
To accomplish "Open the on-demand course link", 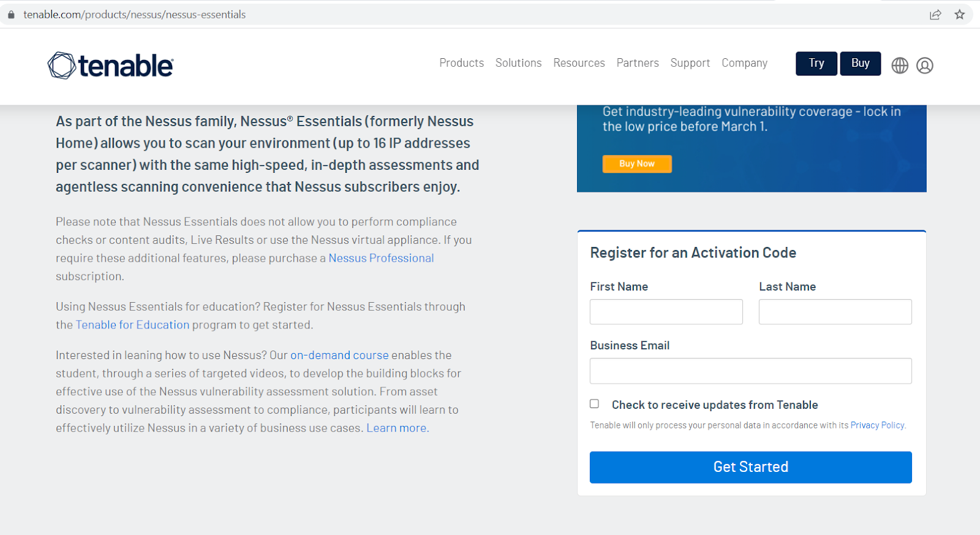I will (339, 355).
